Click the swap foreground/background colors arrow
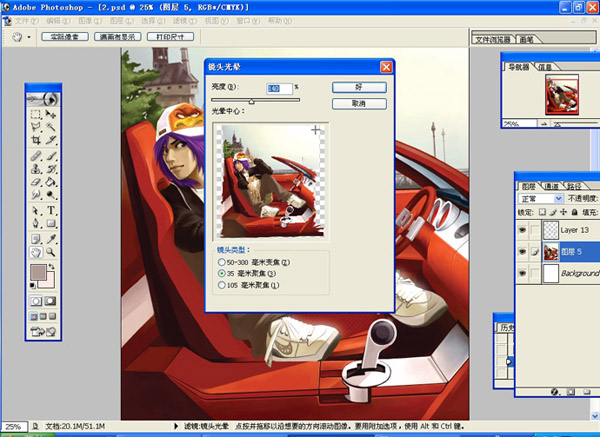This screenshot has height=437, width=600. (x=51, y=266)
